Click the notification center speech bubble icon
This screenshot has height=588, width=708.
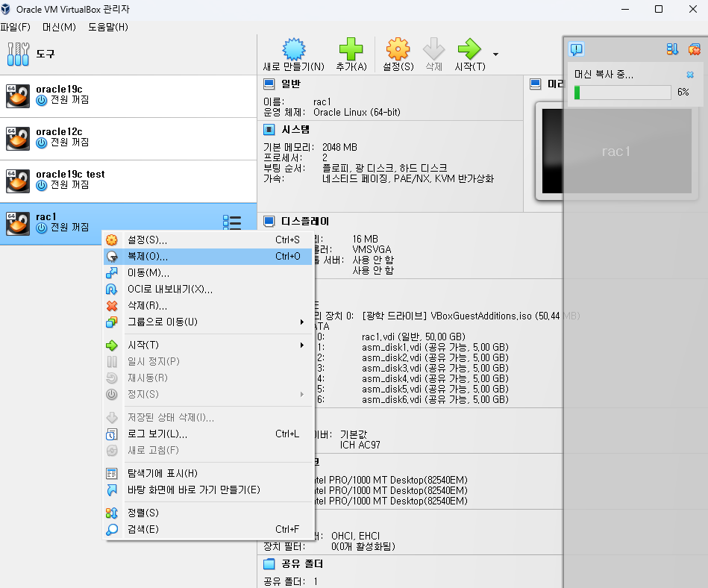pyautogui.click(x=577, y=49)
